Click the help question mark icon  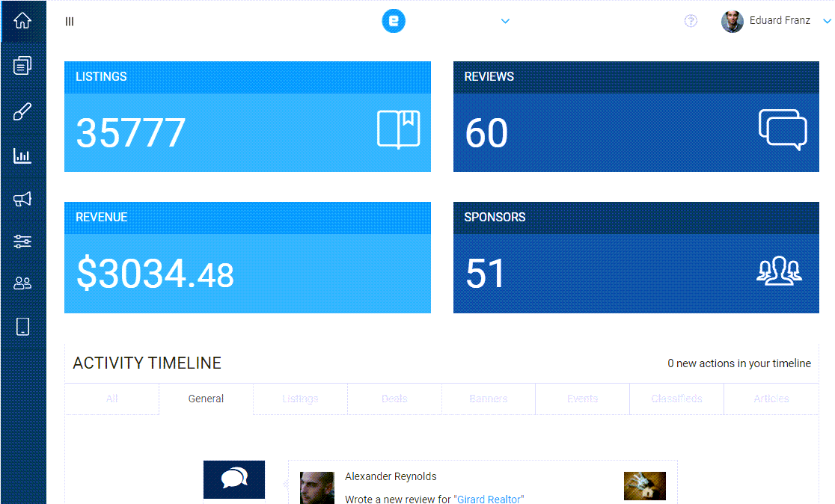[691, 21]
